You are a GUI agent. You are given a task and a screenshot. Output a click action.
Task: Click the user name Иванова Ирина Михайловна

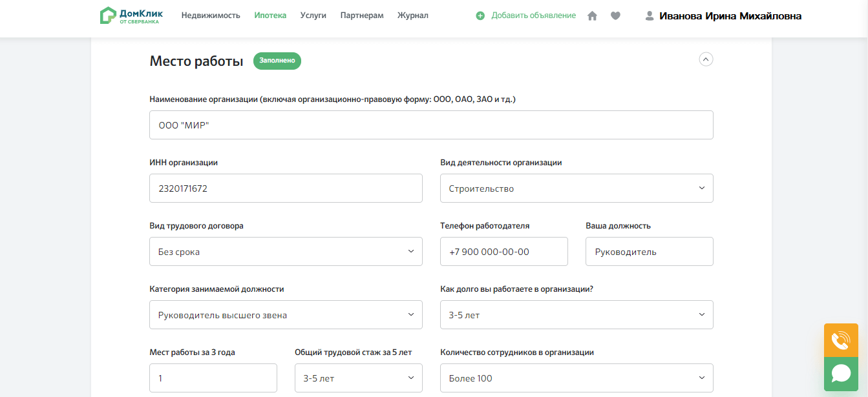[730, 16]
